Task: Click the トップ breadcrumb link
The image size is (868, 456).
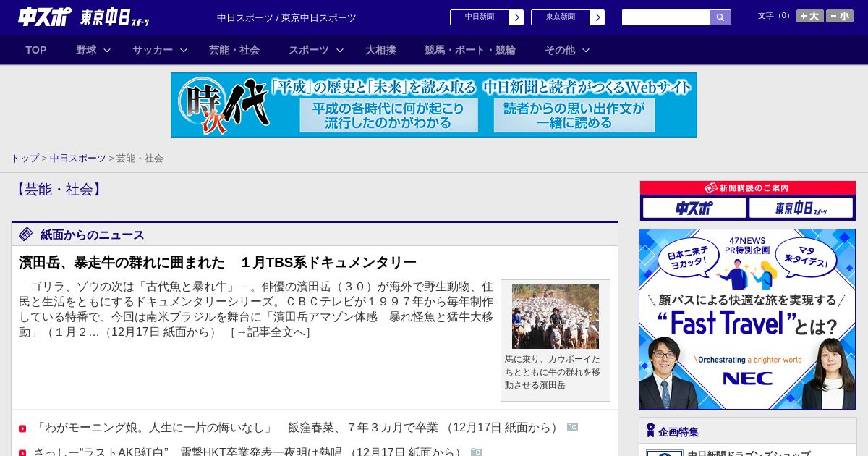Action: click(25, 158)
